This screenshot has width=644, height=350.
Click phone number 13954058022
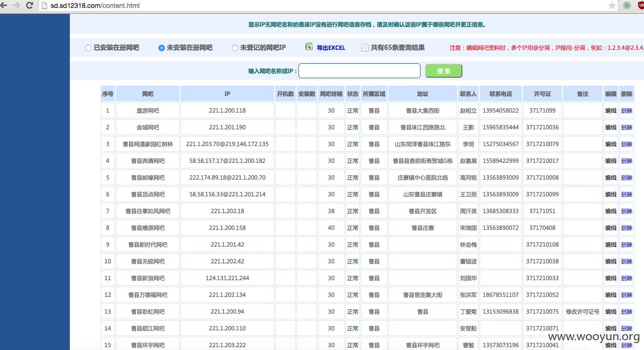pos(501,111)
